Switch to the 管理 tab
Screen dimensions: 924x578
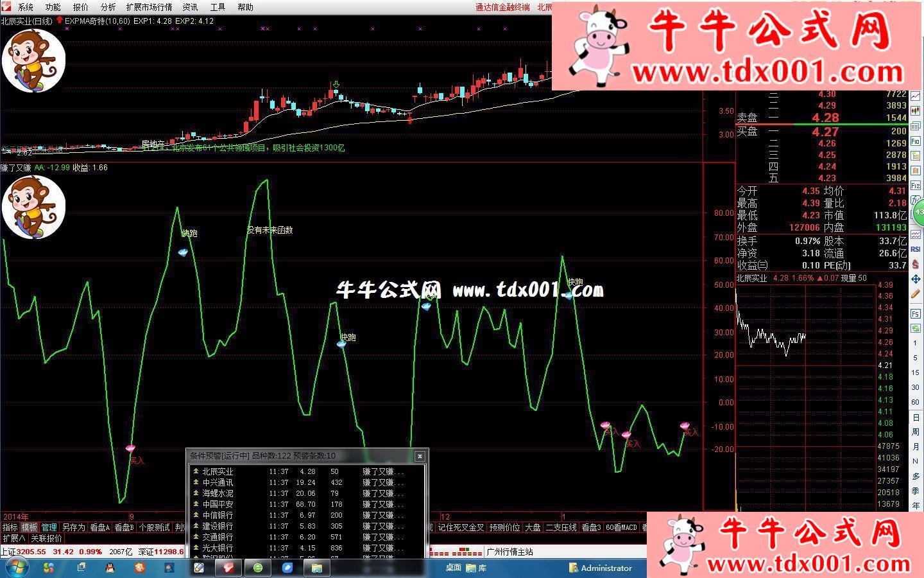[x=49, y=527]
